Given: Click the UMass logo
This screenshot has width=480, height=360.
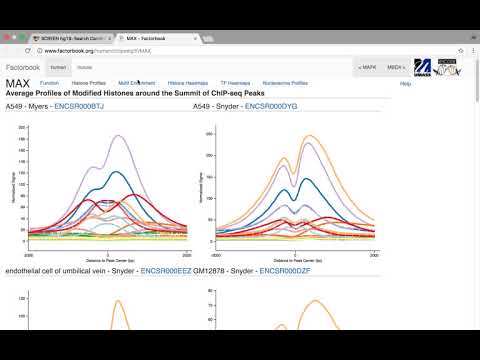Looking at the screenshot, I should 422,67.
